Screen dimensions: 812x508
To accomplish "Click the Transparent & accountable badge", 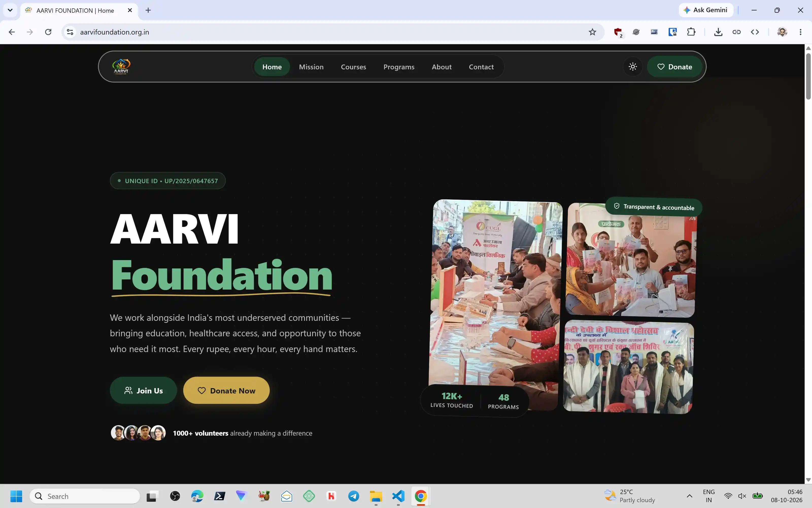I will point(654,207).
